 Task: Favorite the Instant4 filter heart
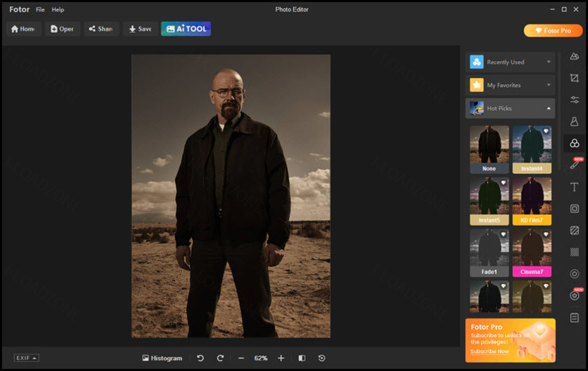546,131
